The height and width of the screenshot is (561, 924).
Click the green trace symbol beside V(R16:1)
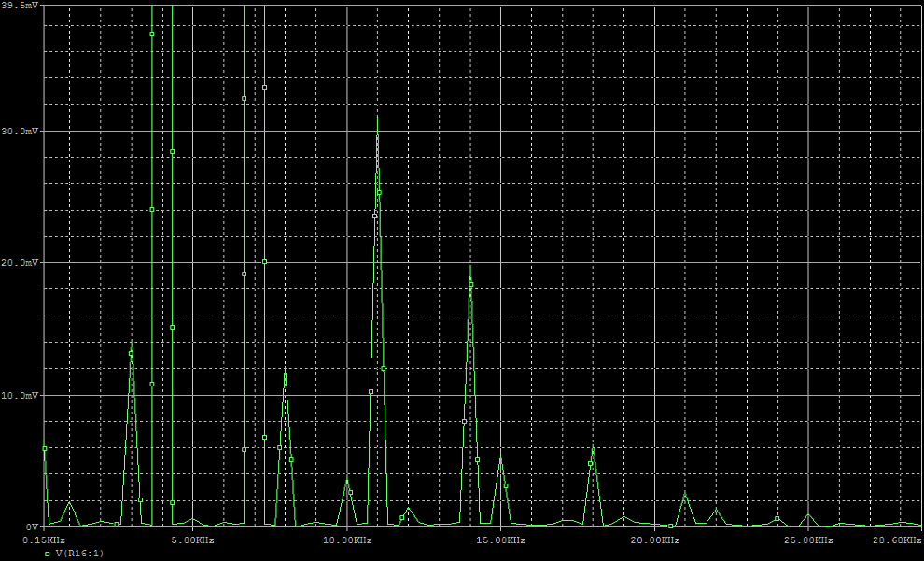point(48,554)
